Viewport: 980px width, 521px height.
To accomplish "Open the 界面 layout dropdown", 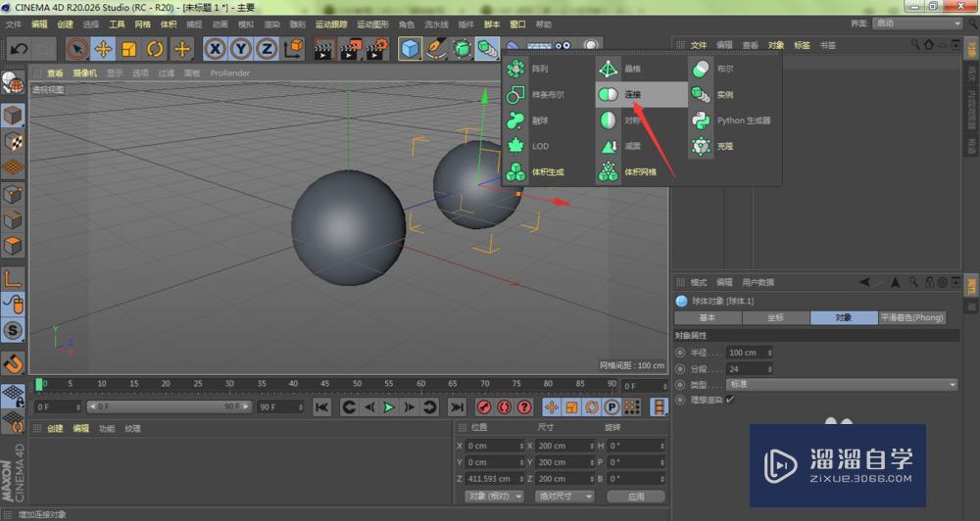I will click(917, 24).
